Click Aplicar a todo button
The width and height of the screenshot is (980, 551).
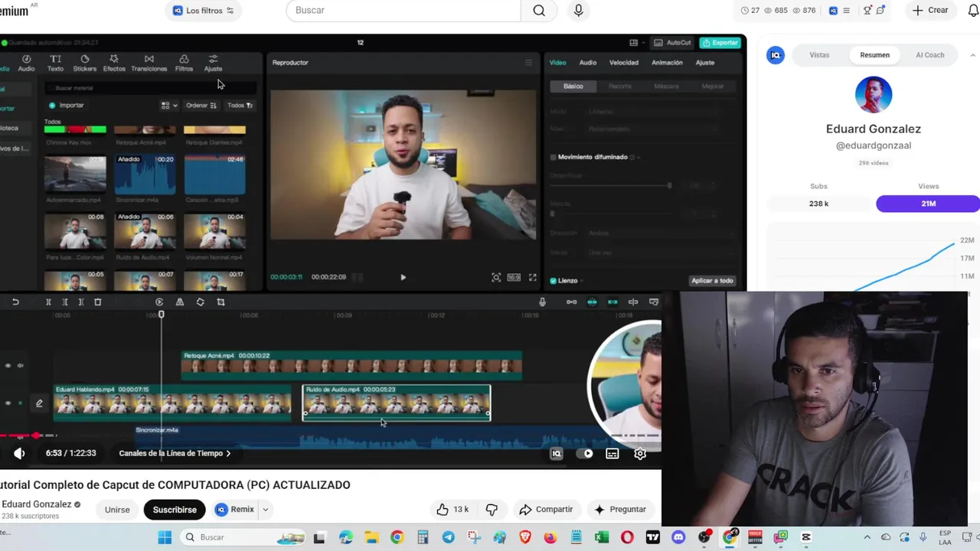tap(712, 281)
